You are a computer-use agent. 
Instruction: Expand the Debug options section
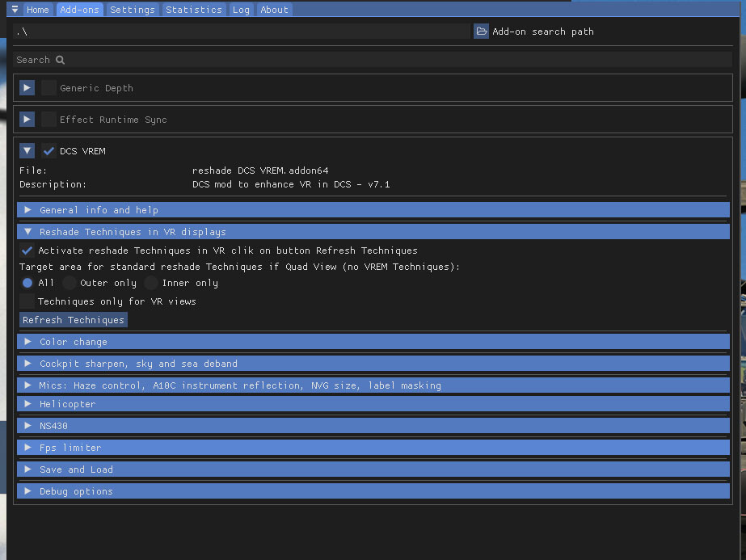(373, 491)
